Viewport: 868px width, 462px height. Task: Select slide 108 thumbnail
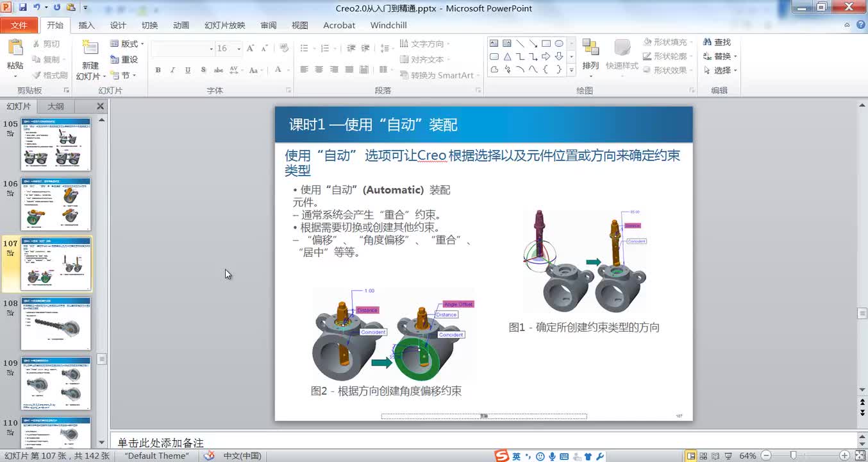pyautogui.click(x=56, y=323)
